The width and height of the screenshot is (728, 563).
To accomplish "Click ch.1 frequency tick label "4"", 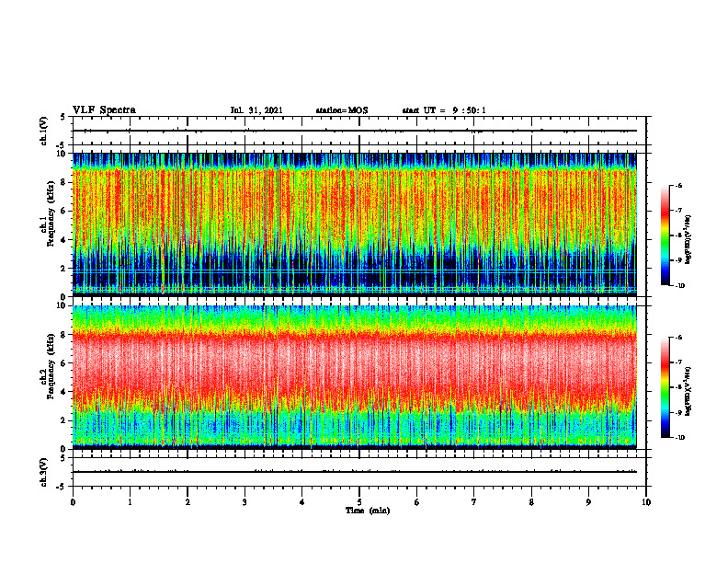I will click(63, 240).
